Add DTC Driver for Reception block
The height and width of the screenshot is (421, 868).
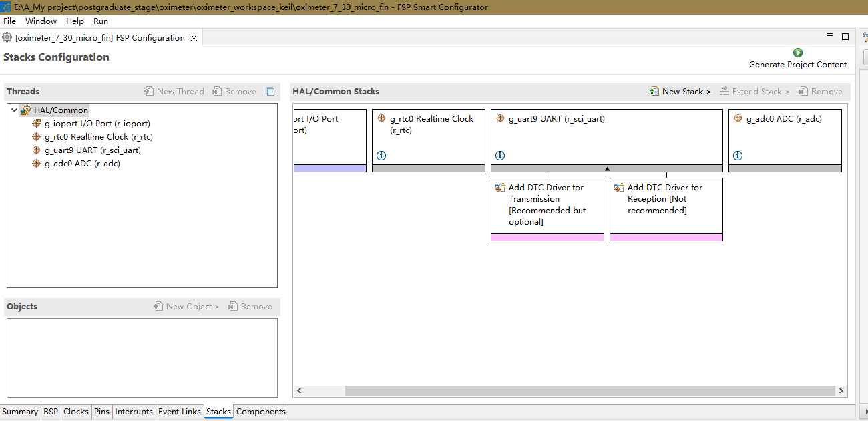[666, 209]
